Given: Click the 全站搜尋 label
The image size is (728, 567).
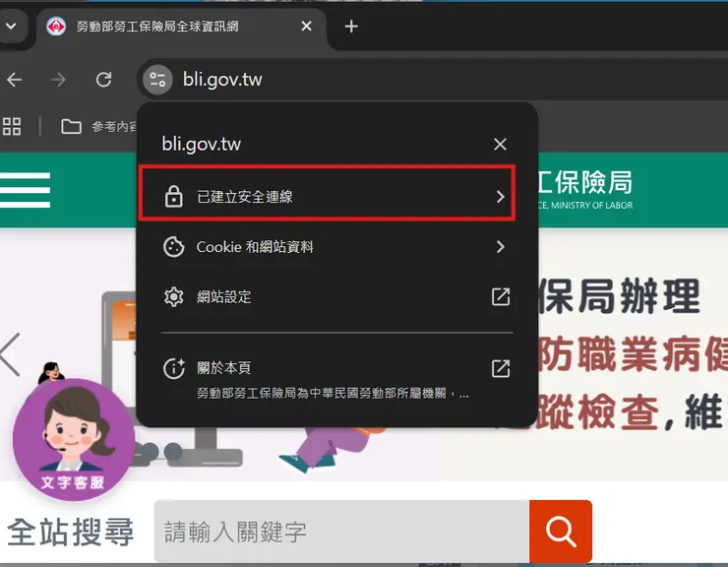Looking at the screenshot, I should coord(71,532).
